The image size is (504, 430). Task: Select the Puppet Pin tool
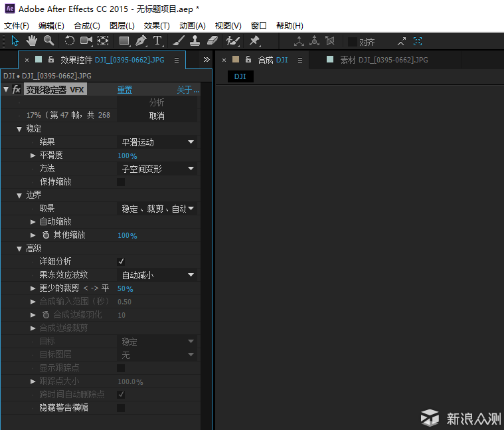point(254,41)
